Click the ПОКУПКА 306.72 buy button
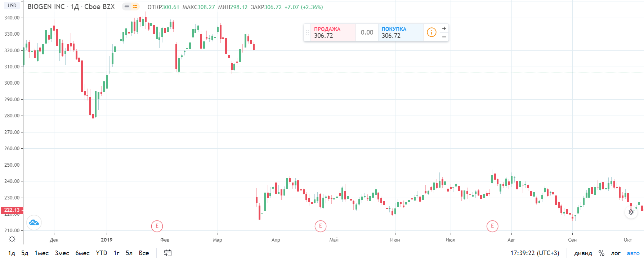Image resolution: width=644 pixels, height=270 pixels. 401,32
